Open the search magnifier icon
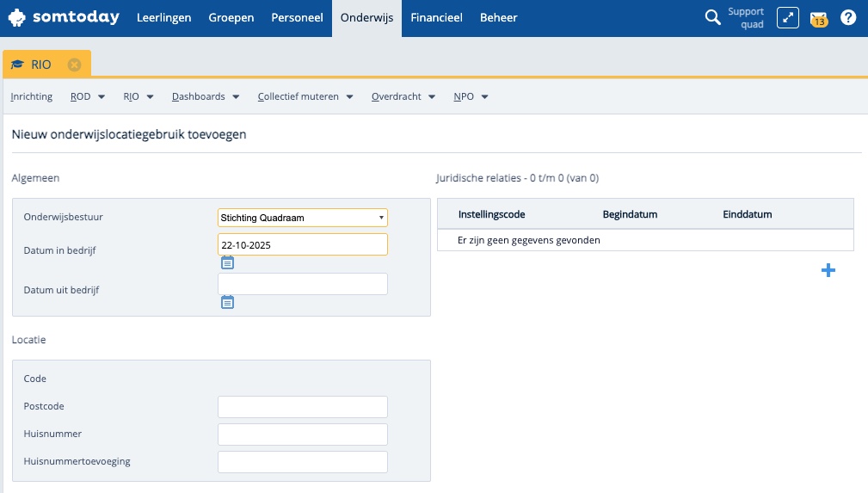This screenshot has height=493, width=868. pyautogui.click(x=712, y=17)
